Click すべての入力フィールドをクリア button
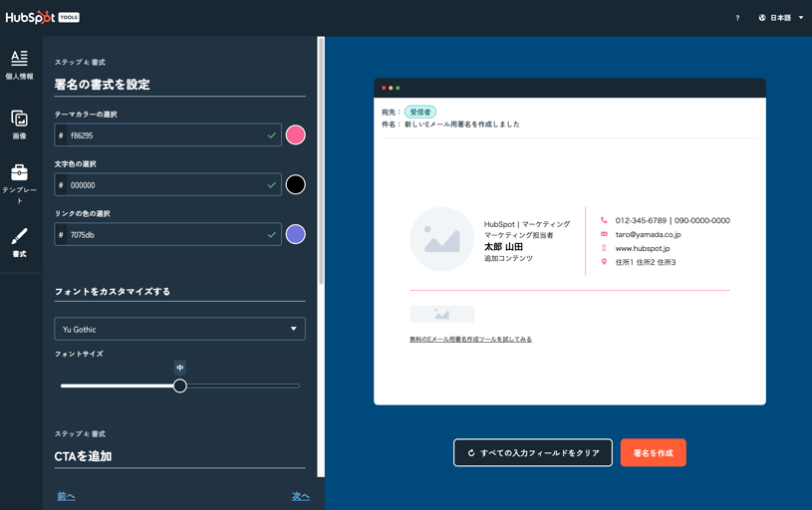Viewport: 812px width, 510px height. [x=533, y=452]
